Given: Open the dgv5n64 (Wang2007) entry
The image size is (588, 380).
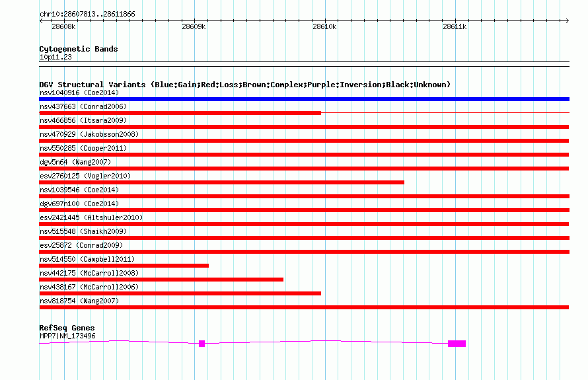Looking at the screenshot, I should coord(75,162).
